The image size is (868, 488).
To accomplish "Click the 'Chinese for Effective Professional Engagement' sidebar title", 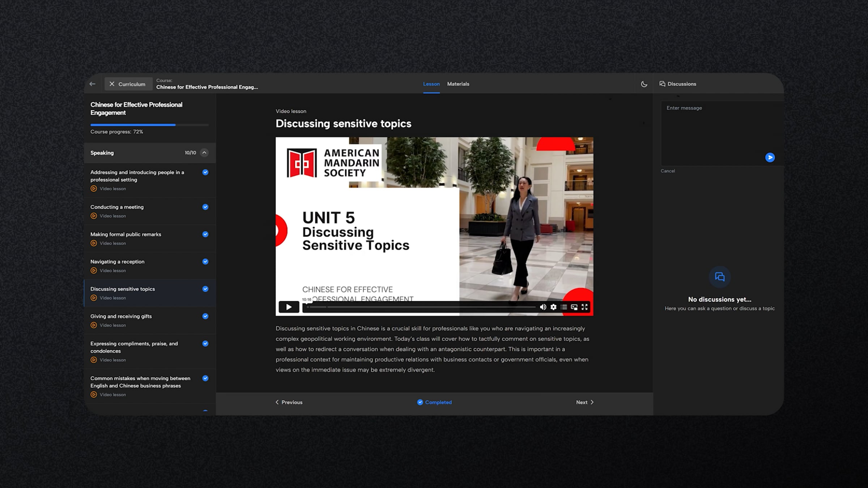I will (x=136, y=108).
